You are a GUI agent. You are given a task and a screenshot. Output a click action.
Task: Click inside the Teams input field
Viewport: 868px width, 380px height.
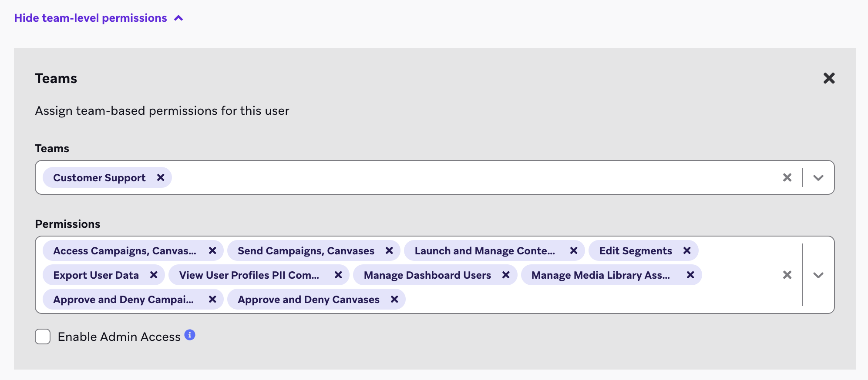(x=435, y=177)
